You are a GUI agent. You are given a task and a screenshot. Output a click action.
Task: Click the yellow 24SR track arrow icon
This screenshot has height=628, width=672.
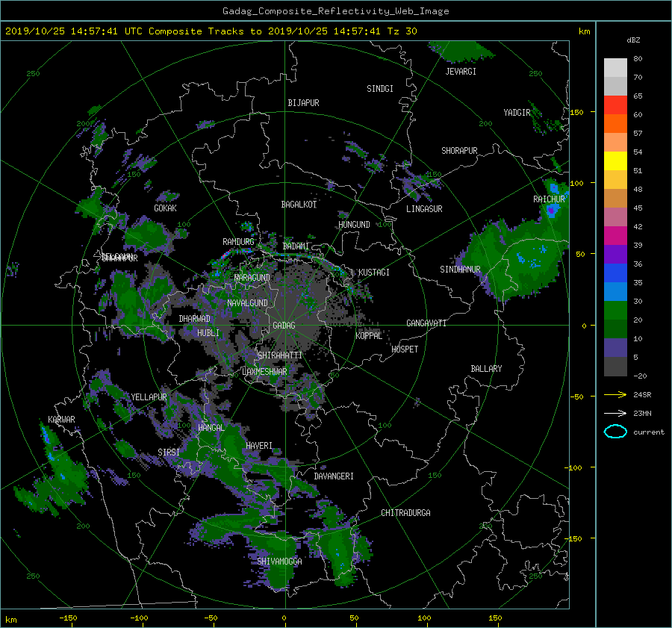(x=615, y=394)
